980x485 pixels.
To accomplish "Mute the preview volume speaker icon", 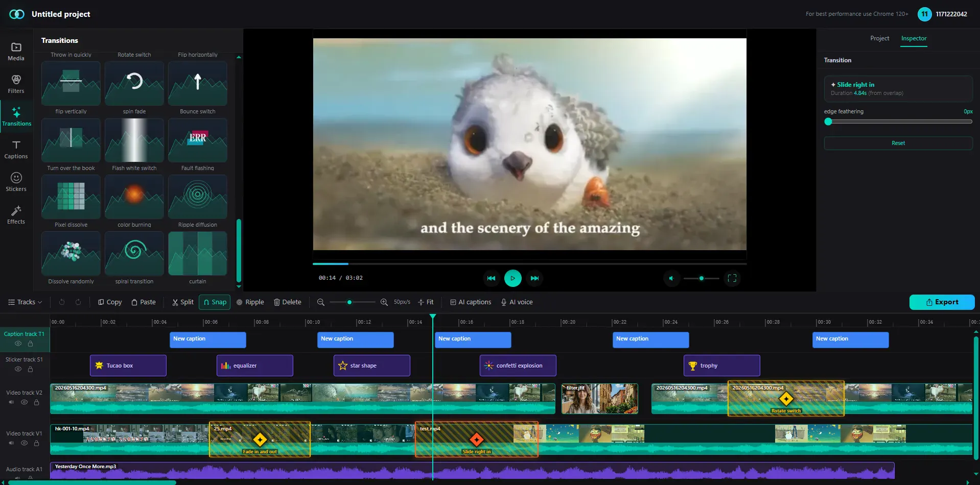I will coord(671,278).
